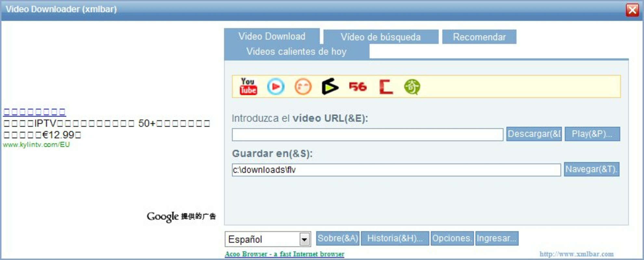The image size is (644, 260).
Task: Click the Google ads attribution label
Action: [181, 216]
